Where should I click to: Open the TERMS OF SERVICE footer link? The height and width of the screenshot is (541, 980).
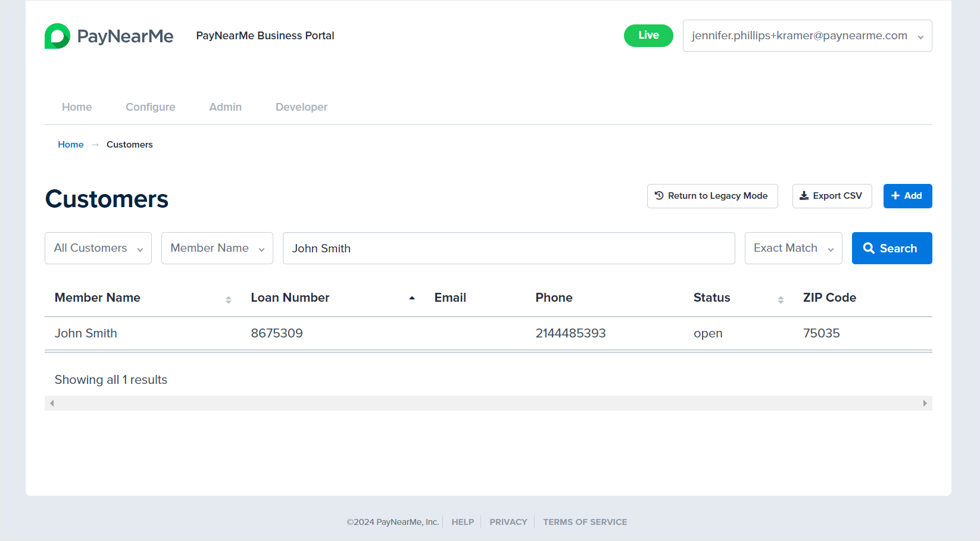pyautogui.click(x=585, y=522)
